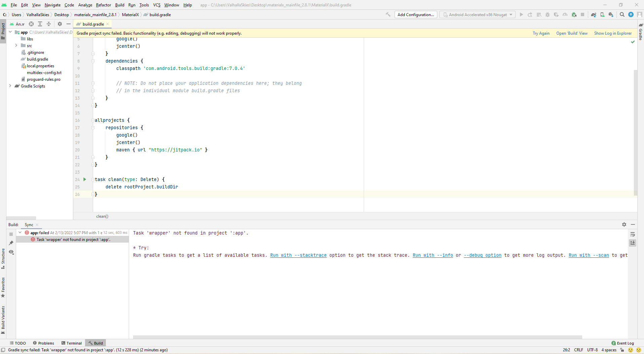Open the Refactor menu
This screenshot has height=354, width=644.
(x=104, y=5)
